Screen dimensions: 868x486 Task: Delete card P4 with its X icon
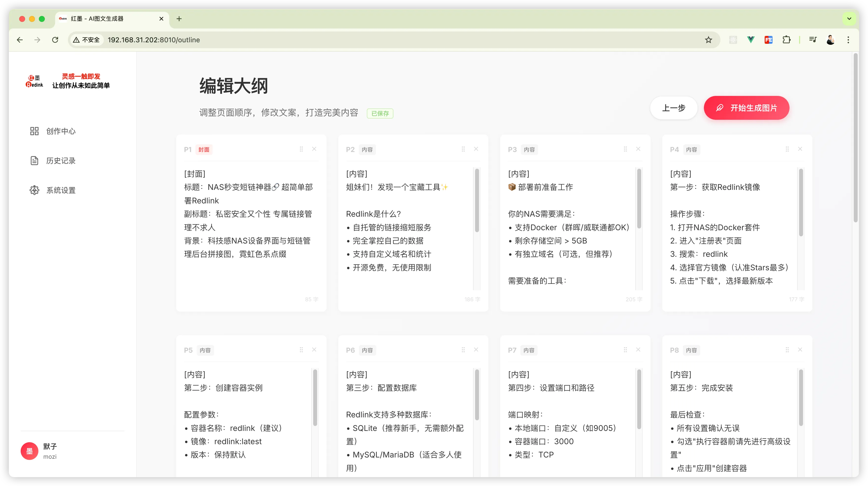[x=800, y=149]
